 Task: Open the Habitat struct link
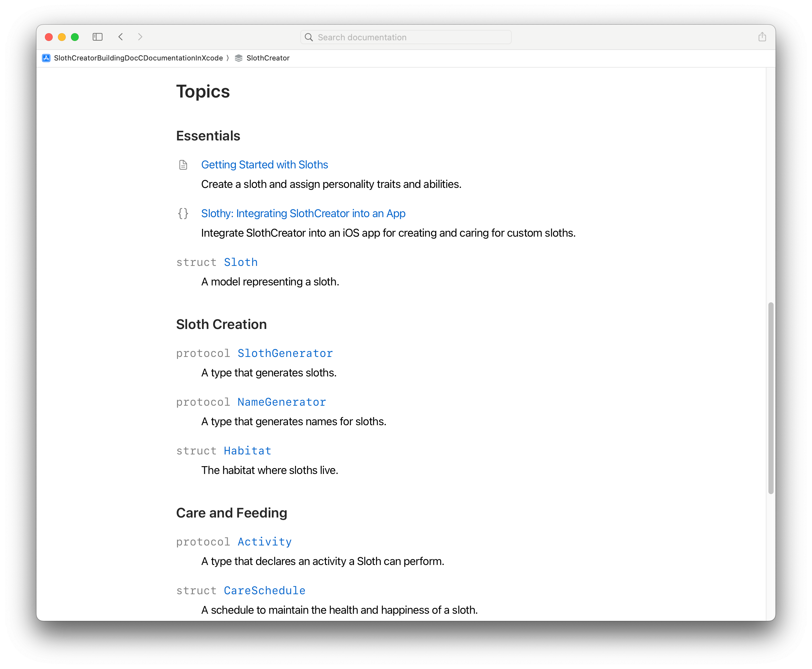[247, 451]
